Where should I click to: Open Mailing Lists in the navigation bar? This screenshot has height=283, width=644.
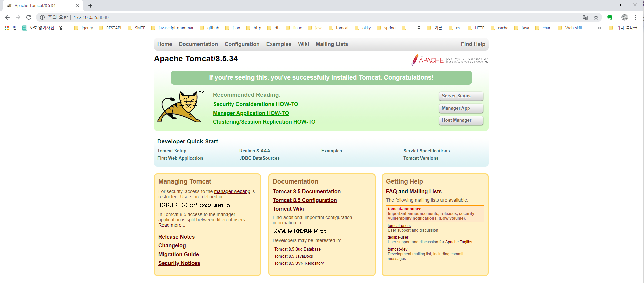coord(332,44)
